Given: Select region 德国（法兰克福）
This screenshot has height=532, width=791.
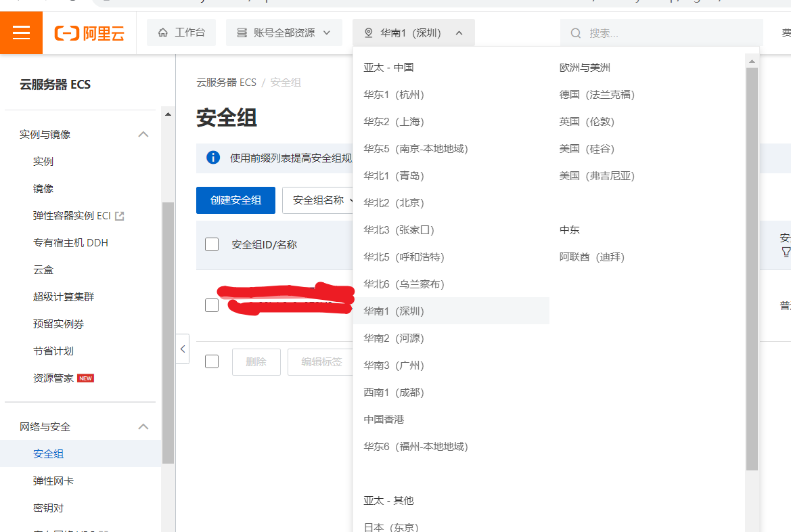Looking at the screenshot, I should pos(597,94).
